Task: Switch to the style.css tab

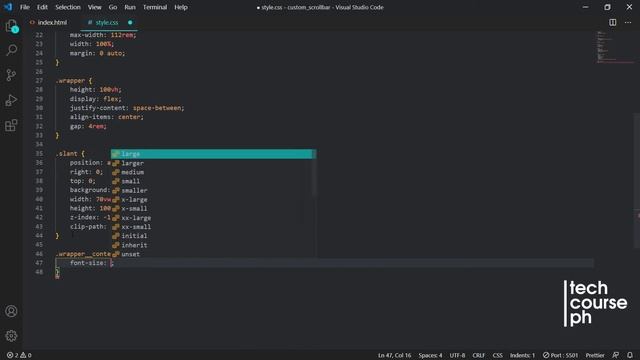Action: [107, 22]
